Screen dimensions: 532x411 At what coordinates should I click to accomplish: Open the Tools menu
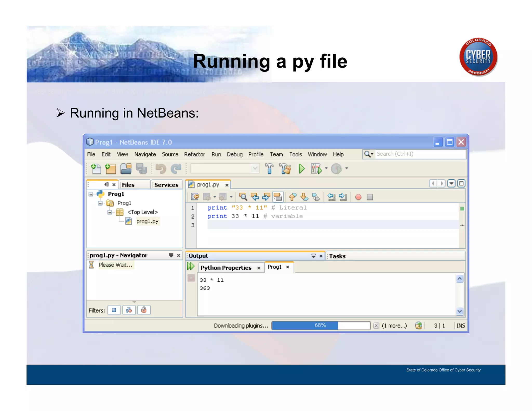pyautogui.click(x=296, y=154)
